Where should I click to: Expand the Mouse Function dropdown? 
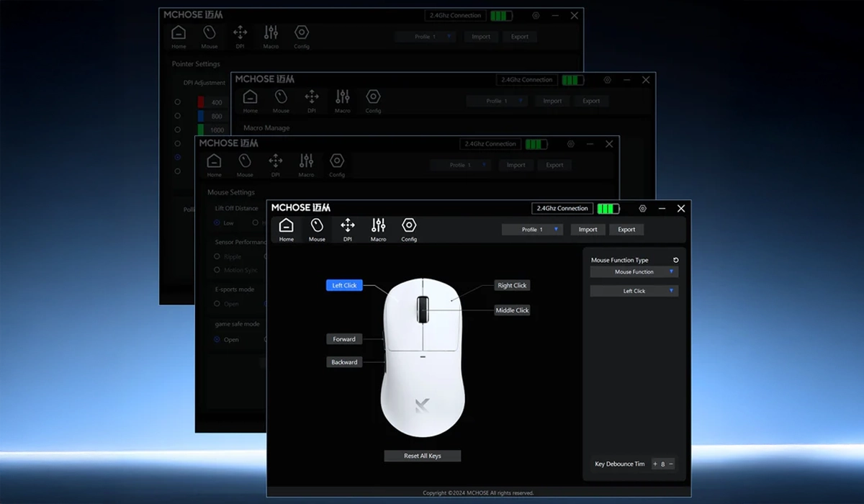(x=634, y=272)
